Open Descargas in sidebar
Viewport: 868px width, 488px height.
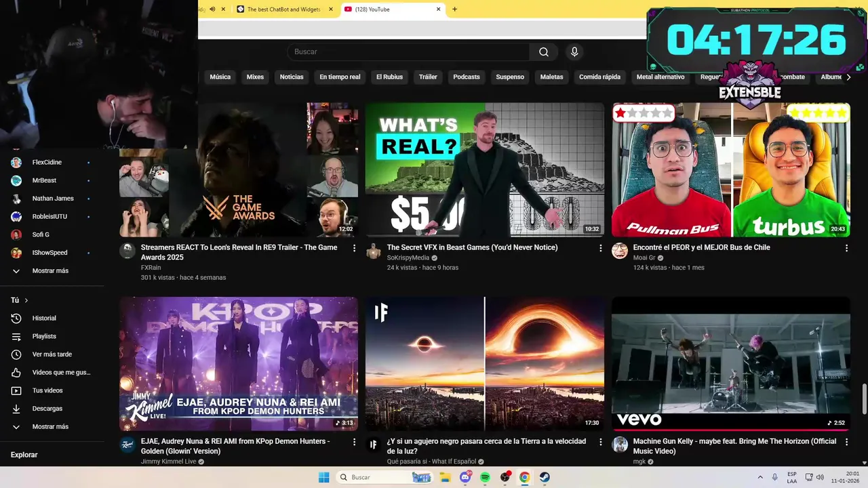pyautogui.click(x=47, y=409)
